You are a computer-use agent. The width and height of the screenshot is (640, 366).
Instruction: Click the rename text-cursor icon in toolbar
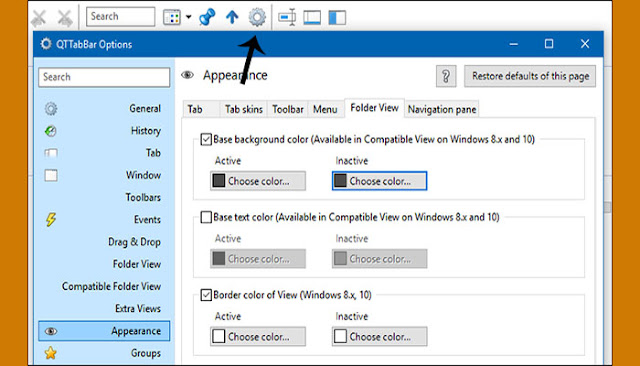(x=287, y=17)
